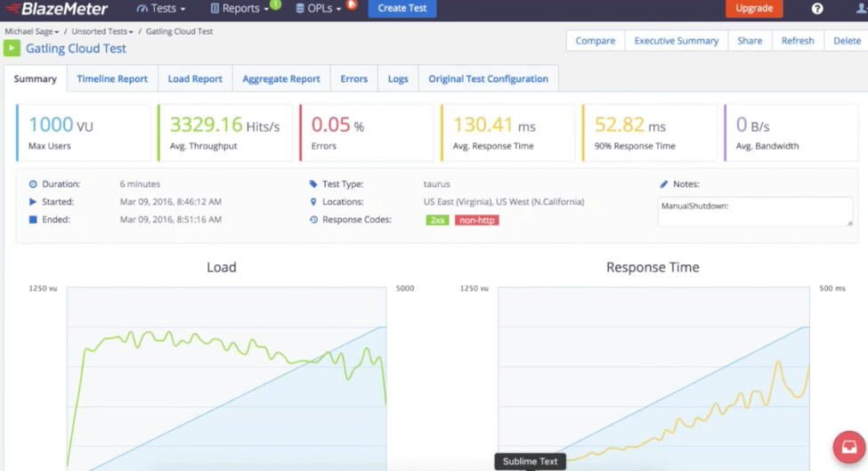Click the green Reports notification badge
Screen dimensions: 868x471
pyautogui.click(x=276, y=4)
